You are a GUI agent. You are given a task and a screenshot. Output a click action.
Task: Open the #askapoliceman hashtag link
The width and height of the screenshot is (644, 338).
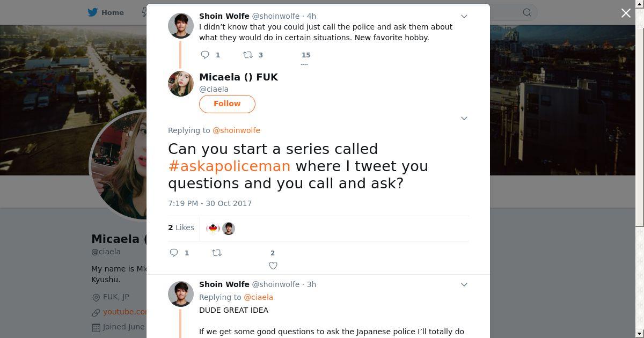[x=229, y=166]
